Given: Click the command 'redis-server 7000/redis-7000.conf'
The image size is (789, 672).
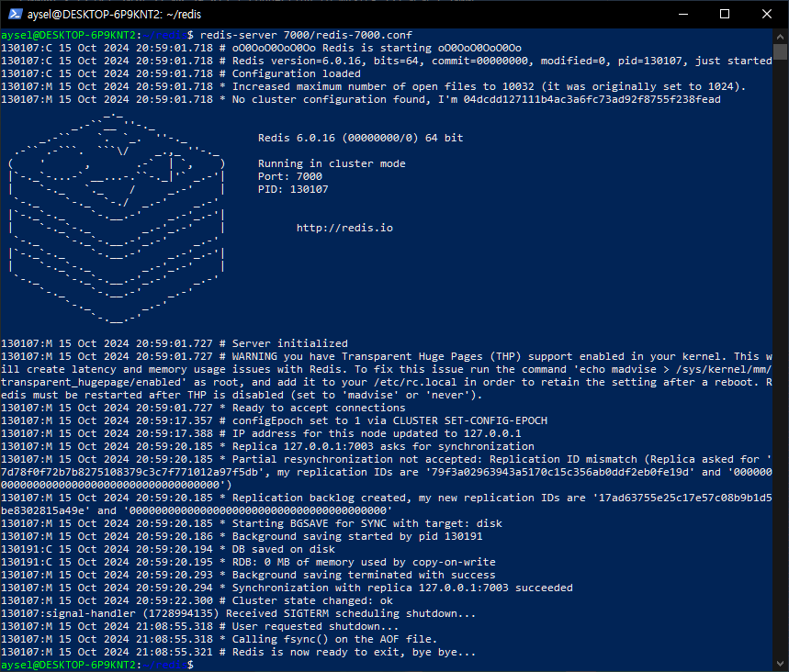Looking at the screenshot, I should 306,35.
